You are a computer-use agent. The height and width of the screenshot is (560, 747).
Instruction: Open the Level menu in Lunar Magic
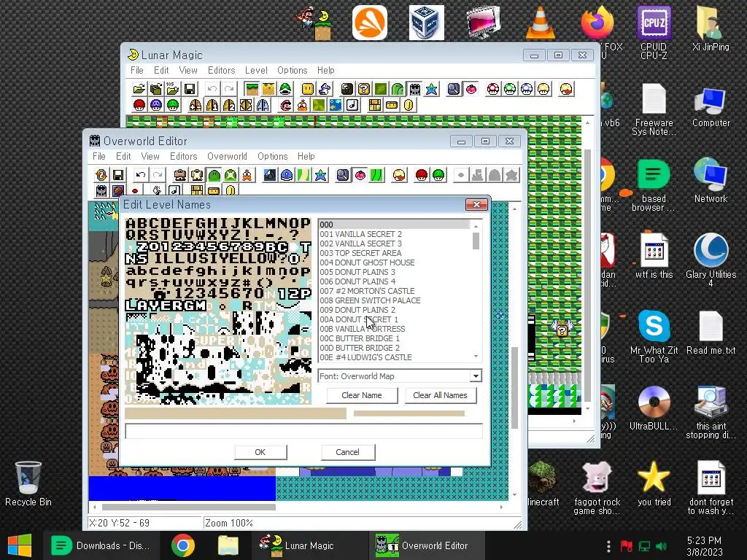tap(256, 70)
